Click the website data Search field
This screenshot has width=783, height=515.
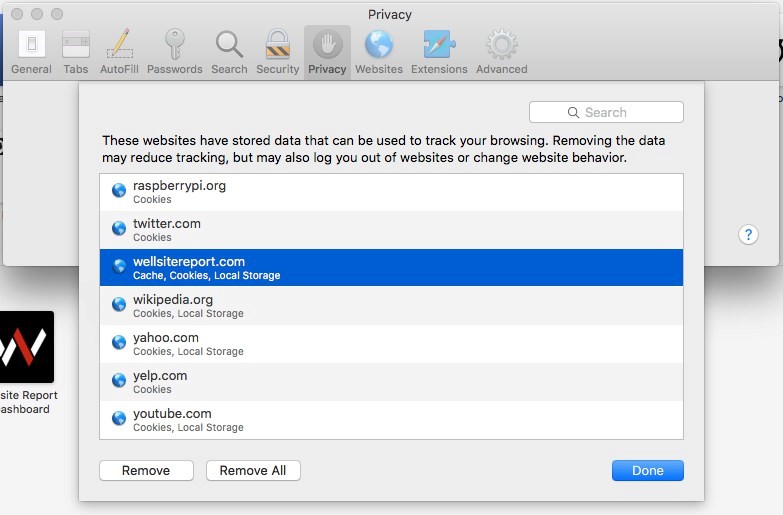[606, 112]
